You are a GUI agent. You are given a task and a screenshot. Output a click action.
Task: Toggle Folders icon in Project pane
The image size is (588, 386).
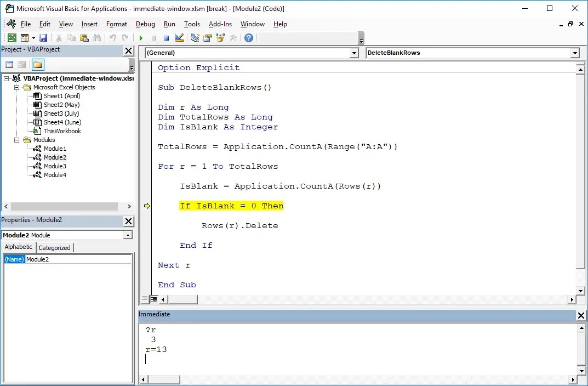click(x=37, y=65)
